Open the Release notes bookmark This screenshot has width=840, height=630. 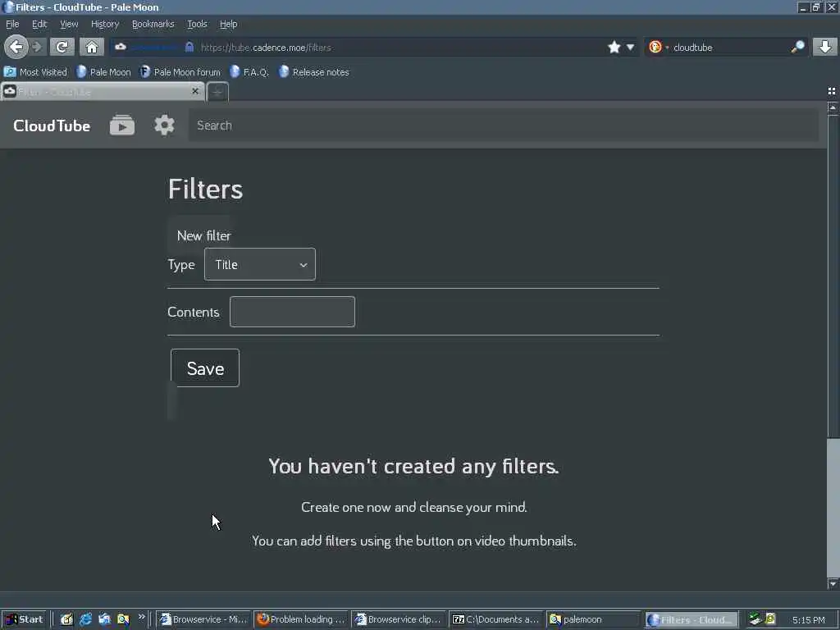tap(314, 72)
